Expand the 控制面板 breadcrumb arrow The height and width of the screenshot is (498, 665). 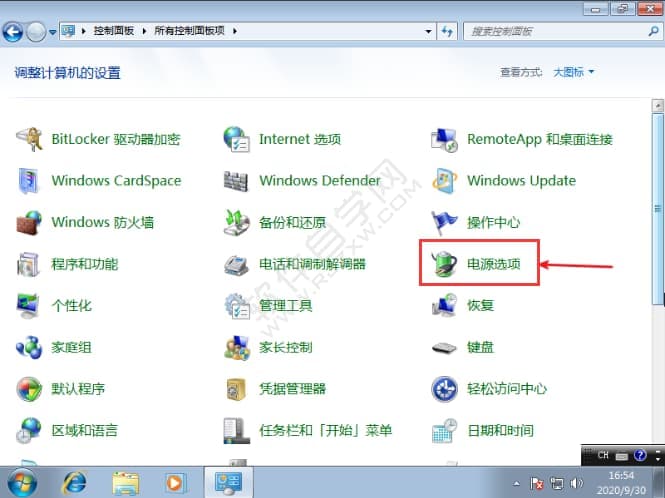tap(148, 31)
